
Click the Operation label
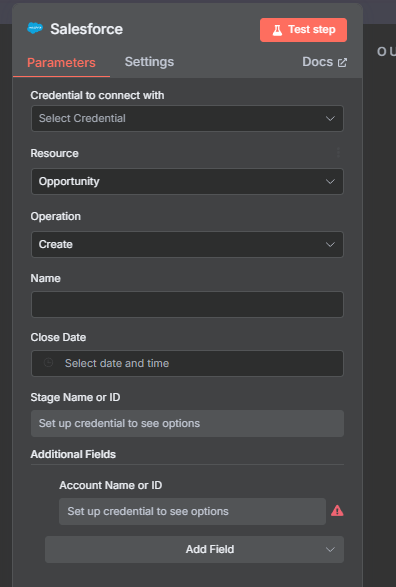56,216
